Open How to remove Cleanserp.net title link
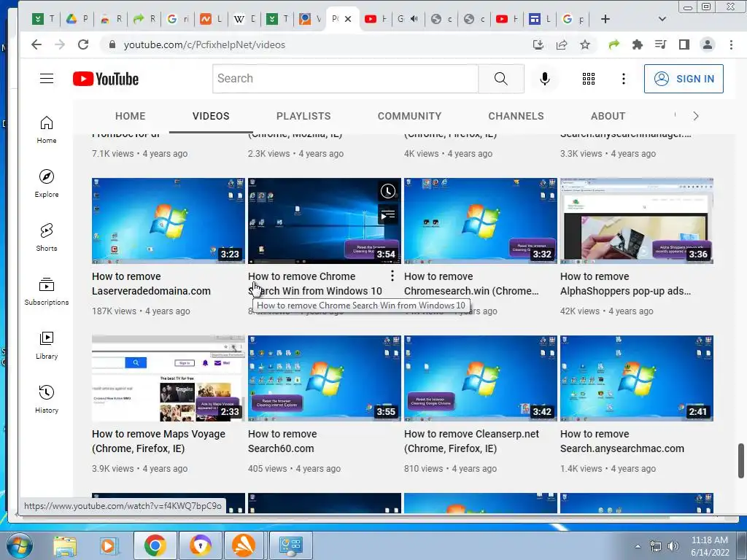Viewport: 747px width, 560px height. [x=471, y=441]
